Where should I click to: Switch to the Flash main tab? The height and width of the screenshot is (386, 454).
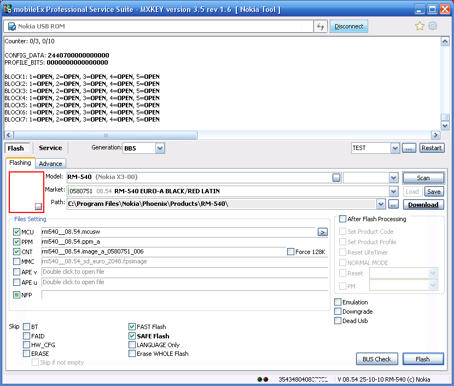coord(16,148)
